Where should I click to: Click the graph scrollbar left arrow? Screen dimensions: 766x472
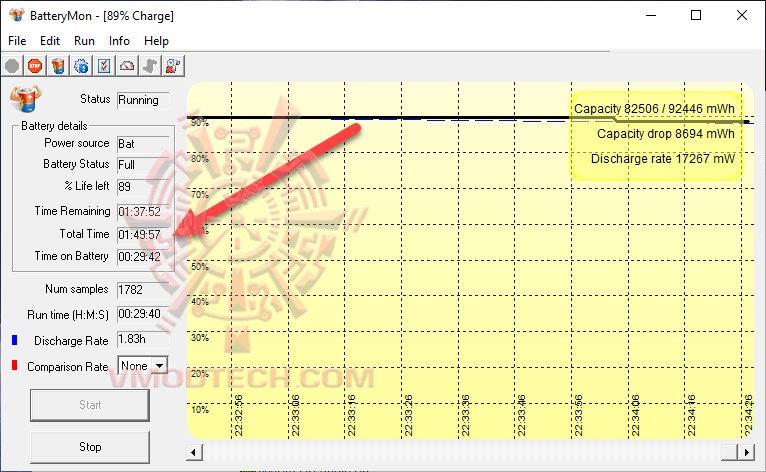pos(194,452)
